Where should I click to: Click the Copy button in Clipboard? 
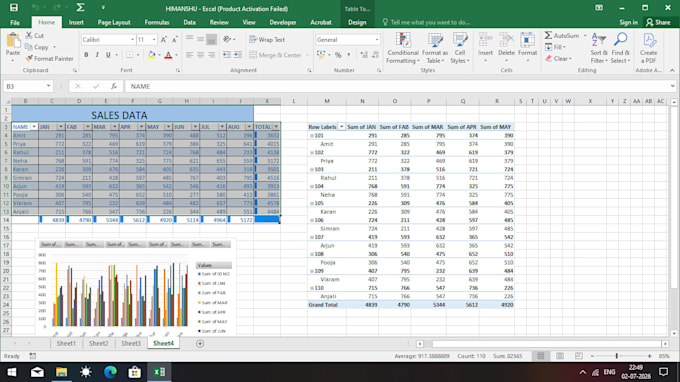click(x=37, y=47)
